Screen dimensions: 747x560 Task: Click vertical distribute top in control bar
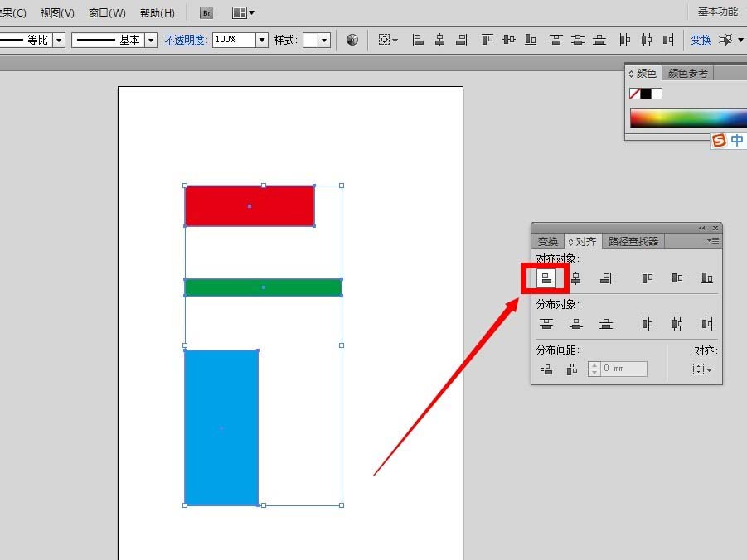[x=556, y=40]
